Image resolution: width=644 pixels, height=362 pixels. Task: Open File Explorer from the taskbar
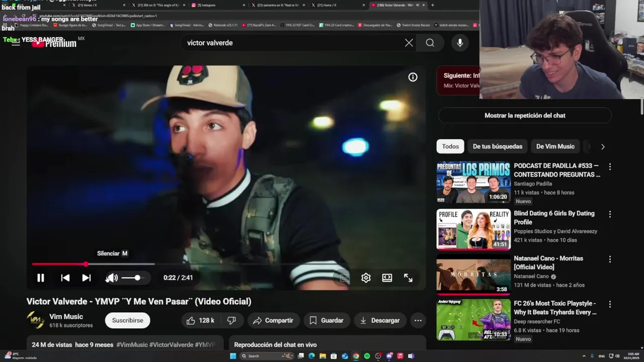(x=323, y=356)
